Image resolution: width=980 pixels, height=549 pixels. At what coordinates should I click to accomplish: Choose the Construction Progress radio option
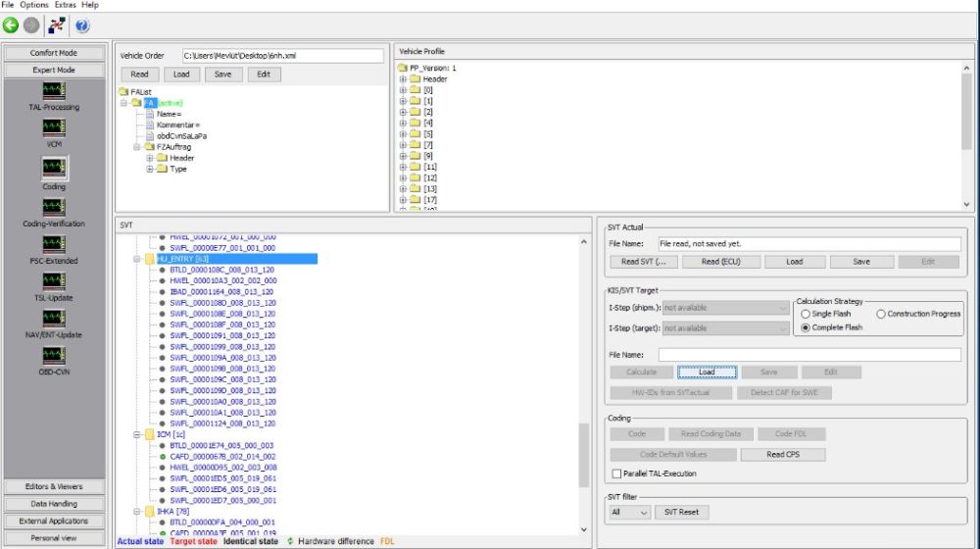point(881,314)
